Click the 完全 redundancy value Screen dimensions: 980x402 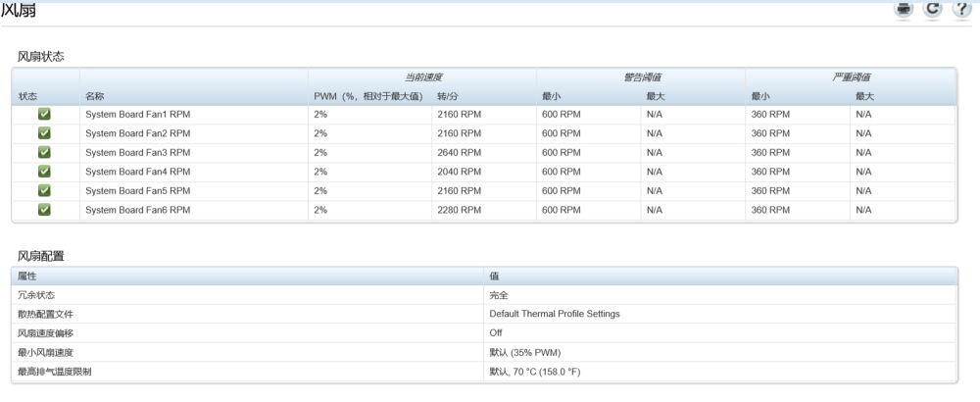tap(499, 295)
